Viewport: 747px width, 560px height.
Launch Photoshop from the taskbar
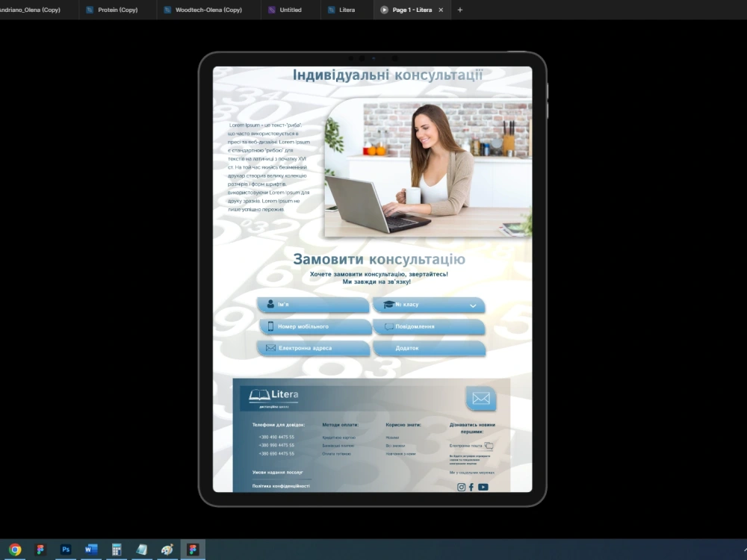click(x=66, y=550)
